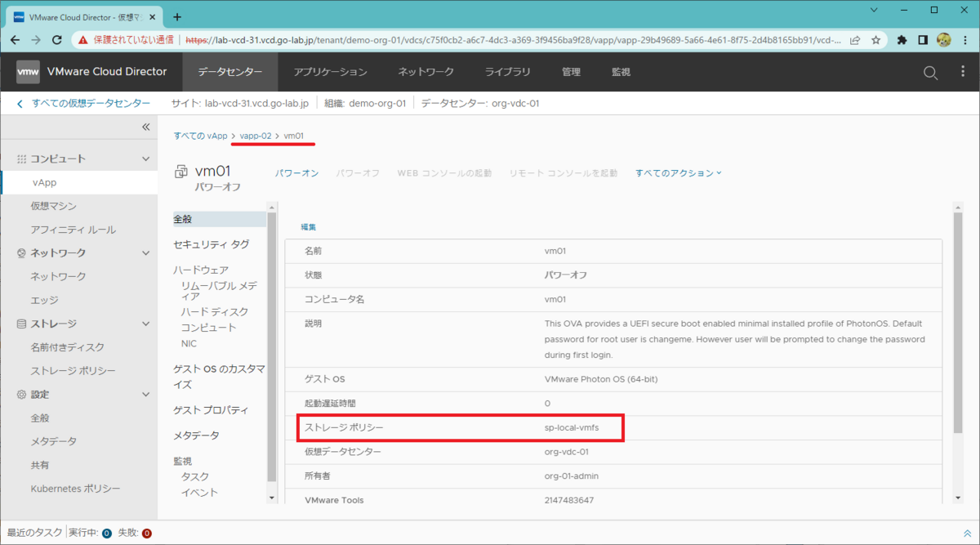Open the search magnifier in header
This screenshot has height=545, width=980.
930,73
